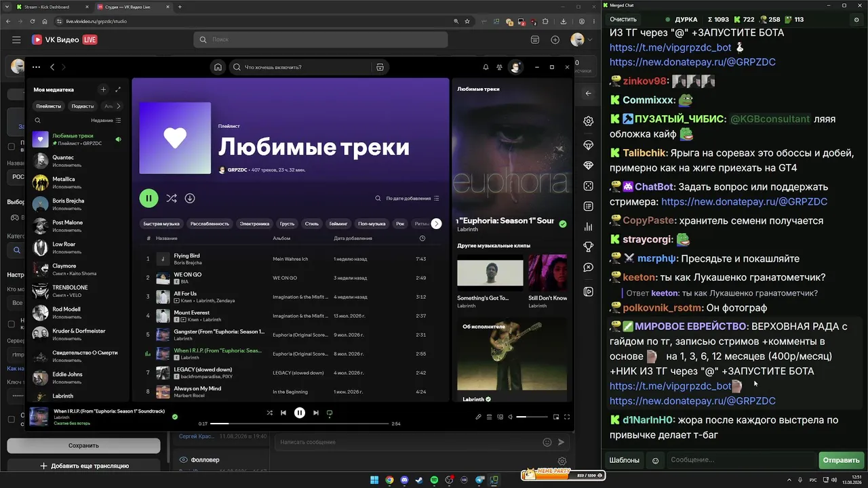The height and width of the screenshot is (488, 868).
Task: Select the Электроника chip
Action: pyautogui.click(x=255, y=224)
